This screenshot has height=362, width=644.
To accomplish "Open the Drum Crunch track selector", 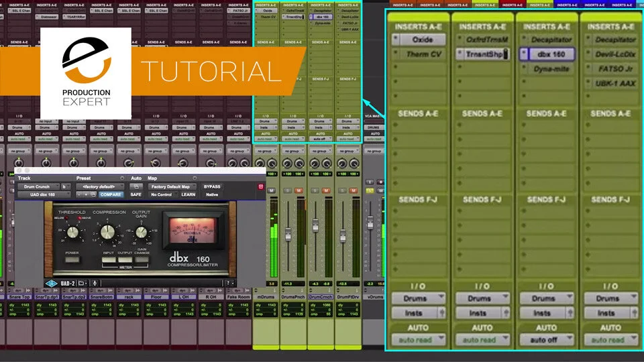I will click(39, 187).
